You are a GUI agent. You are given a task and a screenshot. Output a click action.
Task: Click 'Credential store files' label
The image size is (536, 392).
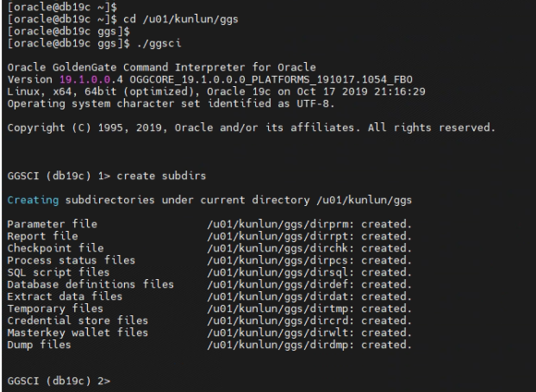click(x=78, y=320)
